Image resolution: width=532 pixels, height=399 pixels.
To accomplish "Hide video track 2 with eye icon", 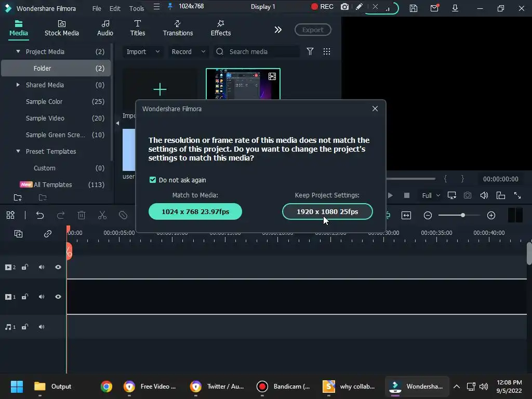I will 58,268.
